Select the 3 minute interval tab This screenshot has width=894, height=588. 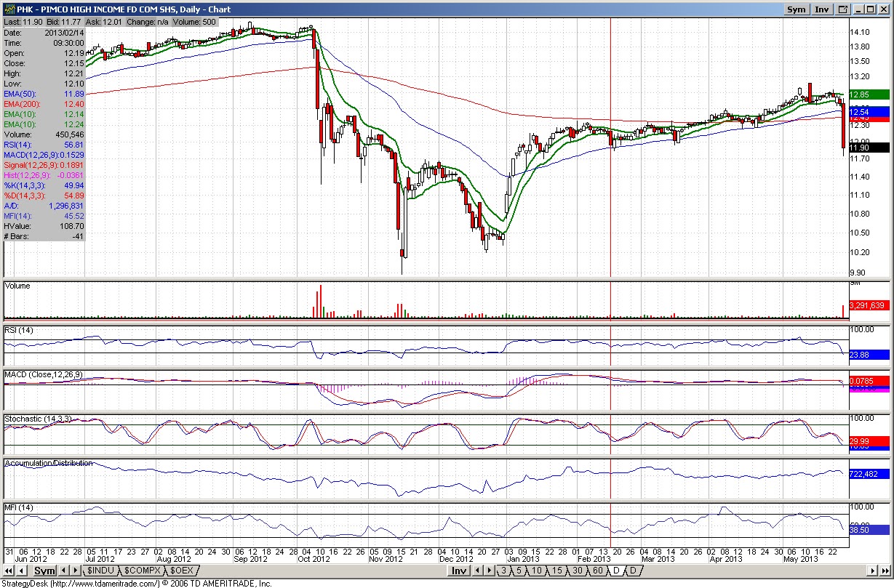pos(503,571)
